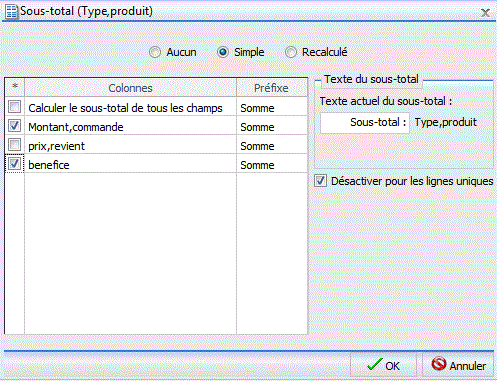Click the red Annuler cancel icon
The width and height of the screenshot is (497, 381).
coord(439,364)
